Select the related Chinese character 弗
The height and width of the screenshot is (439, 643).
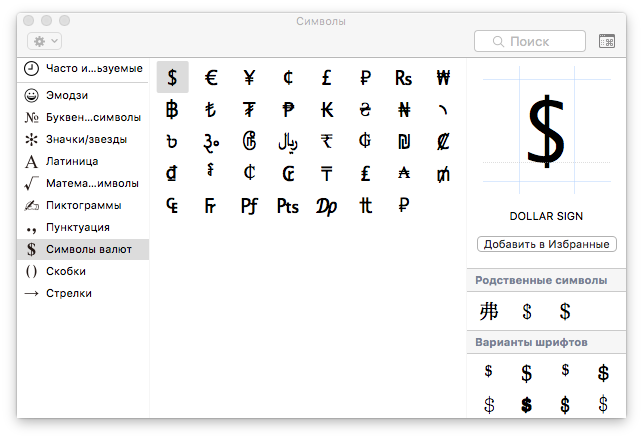[x=489, y=311]
